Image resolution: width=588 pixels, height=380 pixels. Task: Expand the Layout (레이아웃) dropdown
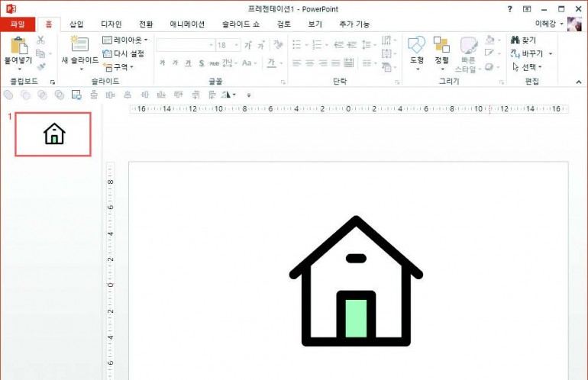click(x=125, y=40)
